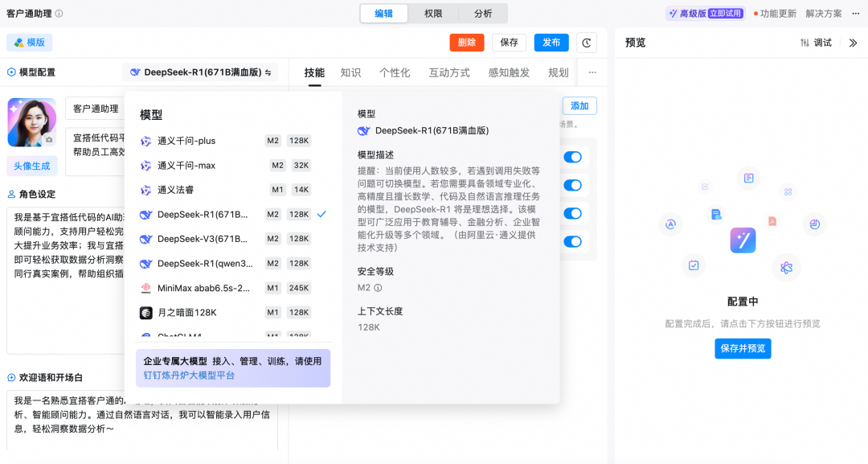Viewport: 868px width, 464px height.
Task: Click the 保存 button
Action: pyautogui.click(x=509, y=43)
